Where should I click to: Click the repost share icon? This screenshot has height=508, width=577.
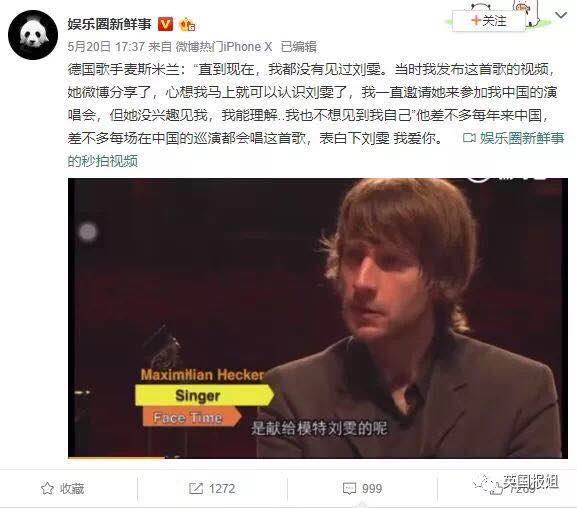196,488
